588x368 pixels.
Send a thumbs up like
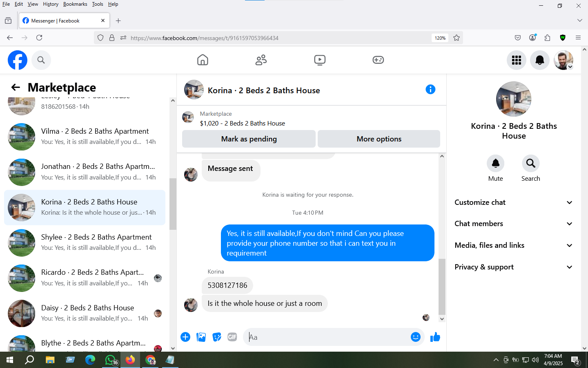[435, 337]
